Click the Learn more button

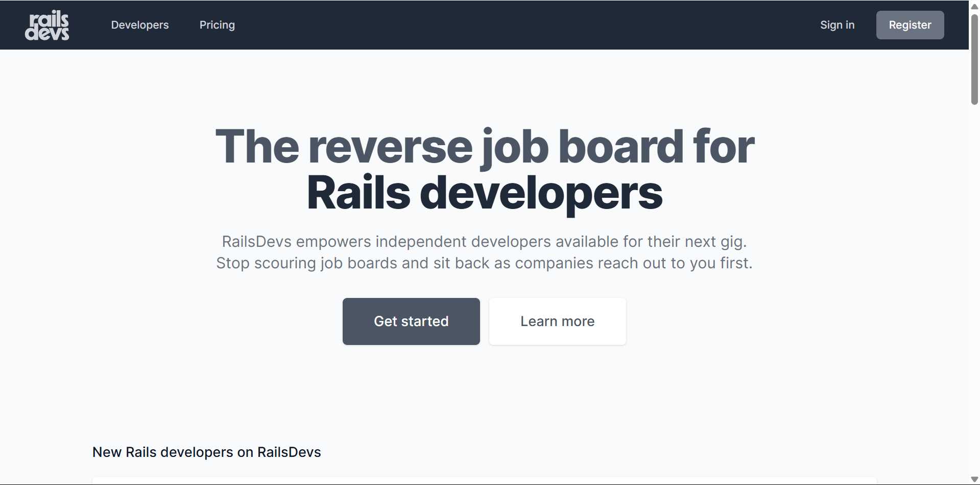pos(558,321)
